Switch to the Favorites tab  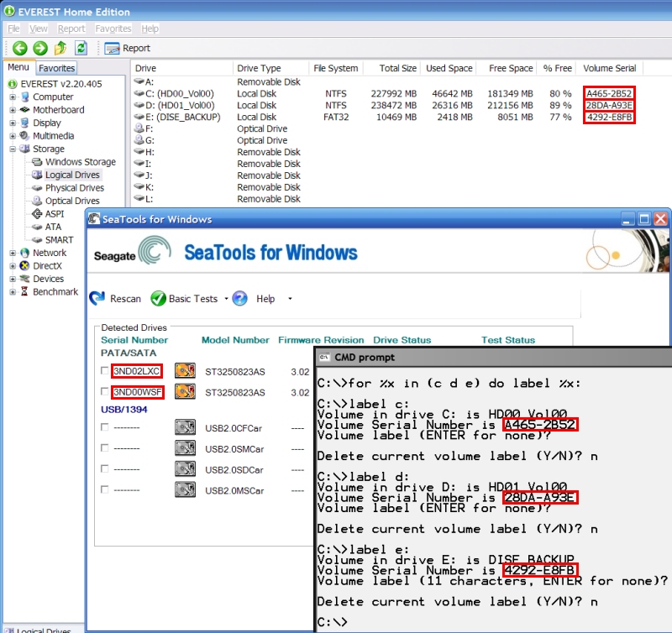pos(56,68)
